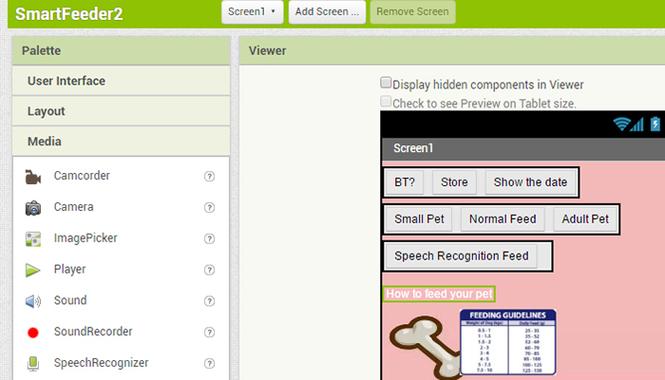Click the Sound speaker icon
Screen dimensions: 665x380
pos(33,301)
